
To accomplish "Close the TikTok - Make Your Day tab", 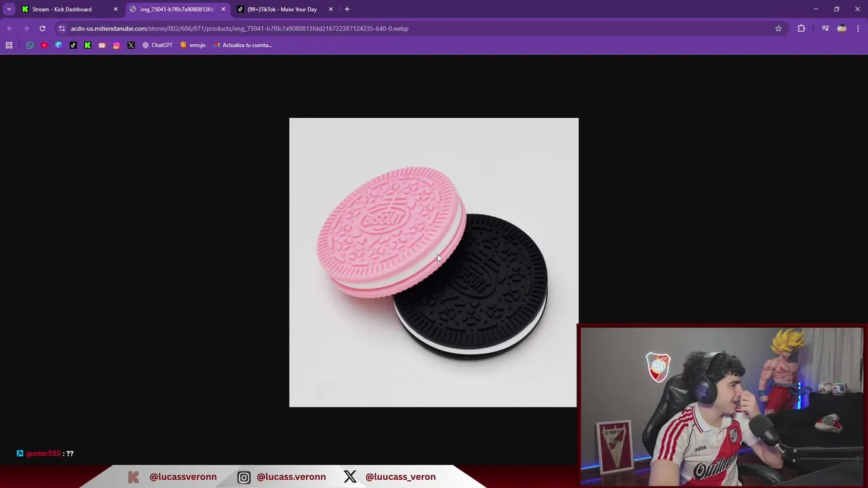I will 331,9.
